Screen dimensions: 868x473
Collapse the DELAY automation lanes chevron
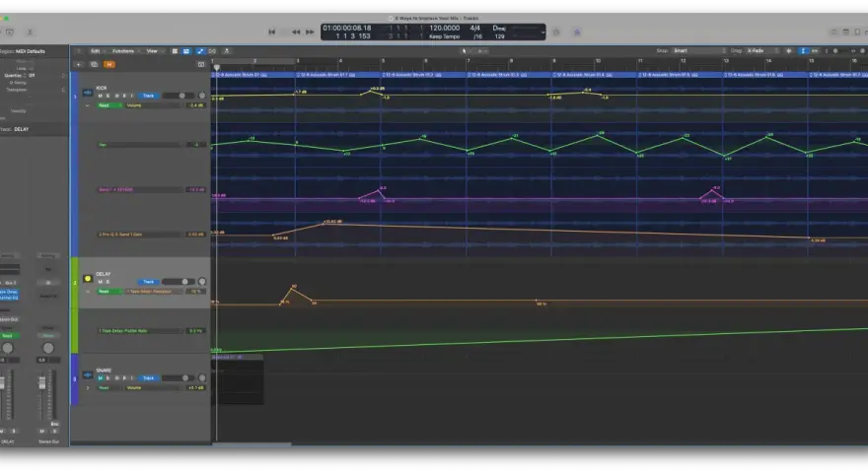(x=88, y=292)
